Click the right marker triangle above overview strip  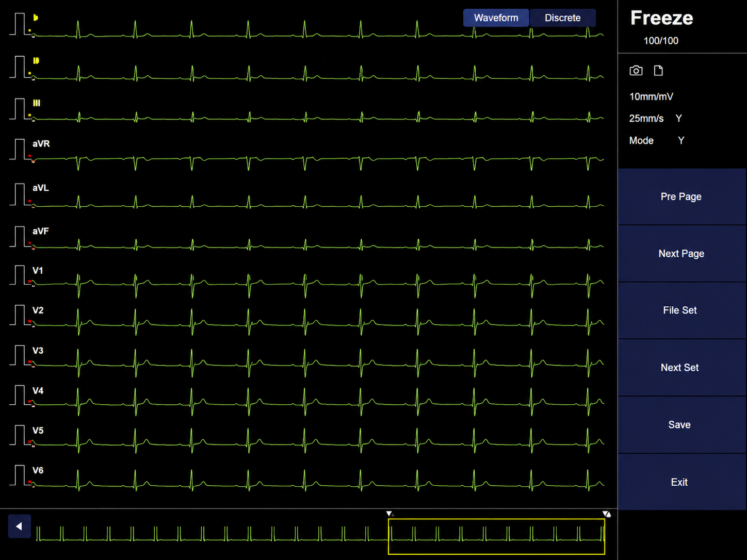606,514
